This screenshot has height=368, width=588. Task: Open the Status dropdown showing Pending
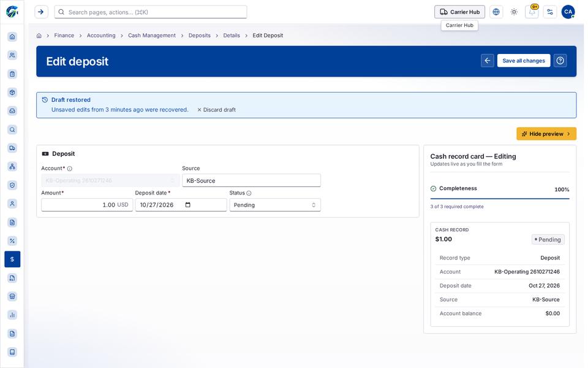(275, 205)
